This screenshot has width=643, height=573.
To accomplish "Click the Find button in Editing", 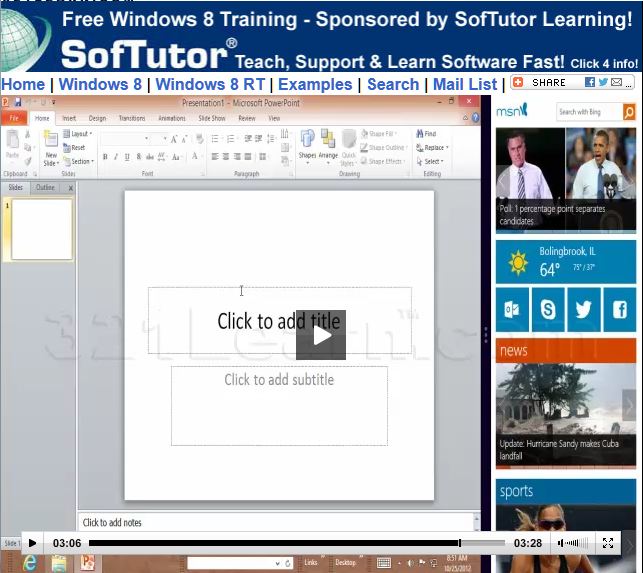I will [426, 134].
